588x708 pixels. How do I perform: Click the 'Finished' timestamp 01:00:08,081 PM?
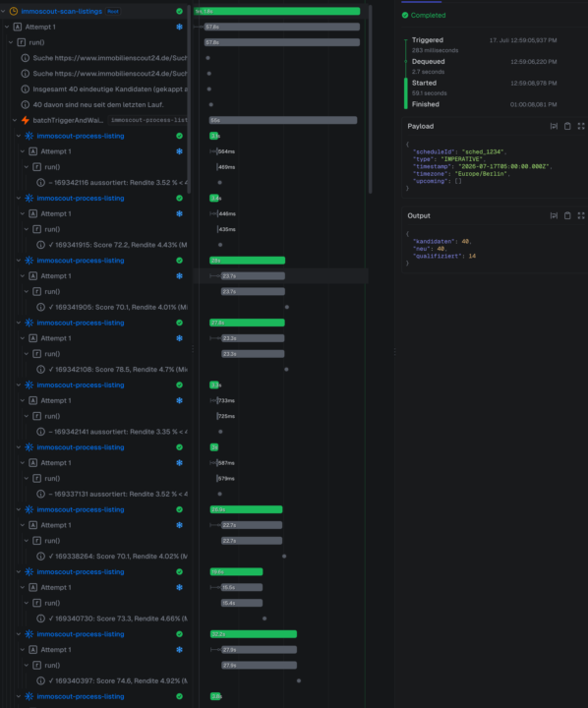(x=533, y=104)
